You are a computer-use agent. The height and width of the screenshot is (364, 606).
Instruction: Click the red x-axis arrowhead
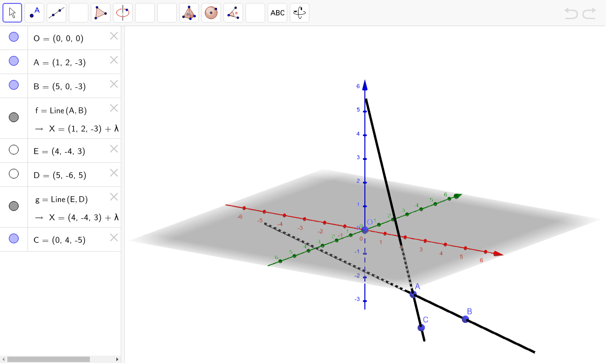(498, 254)
